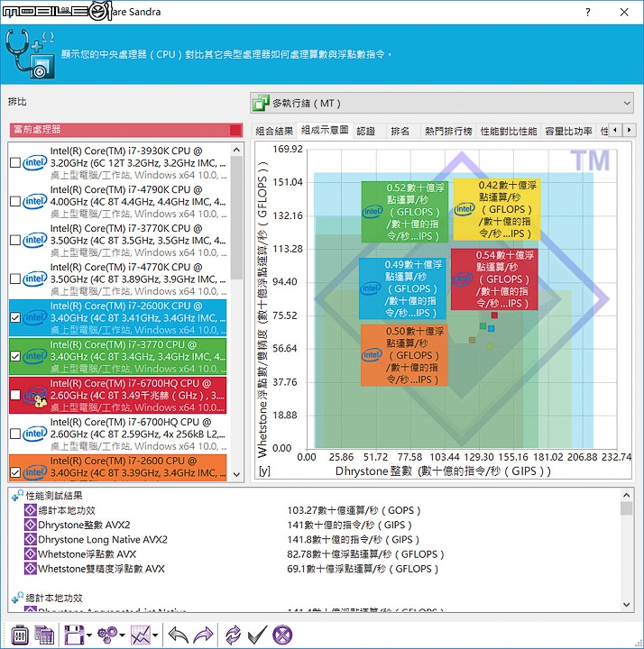Viewport: 644px width, 649px height.
Task: Click the 性能測試結果 section icon
Action: pyautogui.click(x=17, y=495)
